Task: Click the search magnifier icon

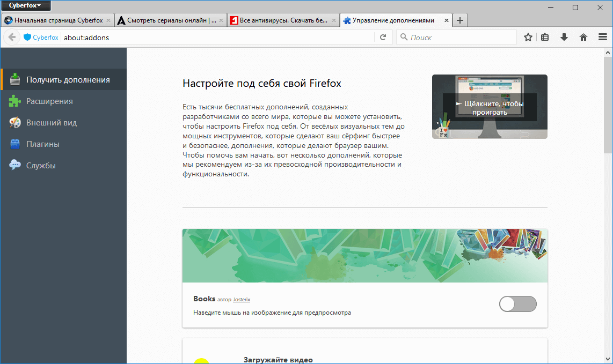Action: click(404, 37)
